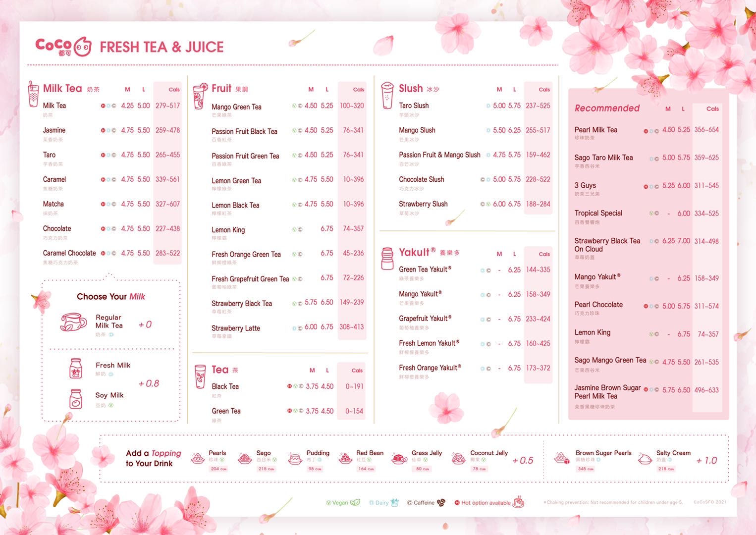The width and height of the screenshot is (756, 535).
Task: Click the Yakult bottle icon
Action: click(387, 259)
